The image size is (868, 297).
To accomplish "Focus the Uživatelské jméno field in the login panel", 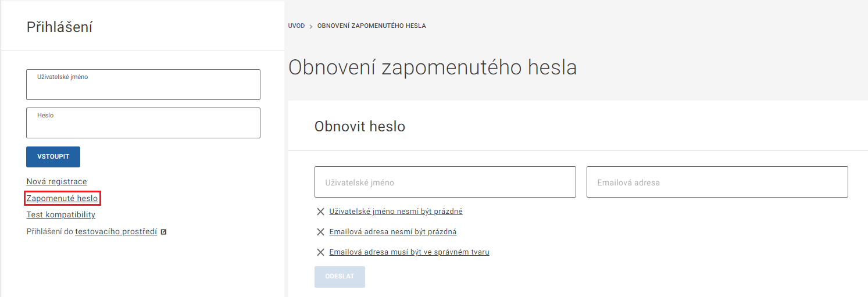I will pyautogui.click(x=143, y=85).
